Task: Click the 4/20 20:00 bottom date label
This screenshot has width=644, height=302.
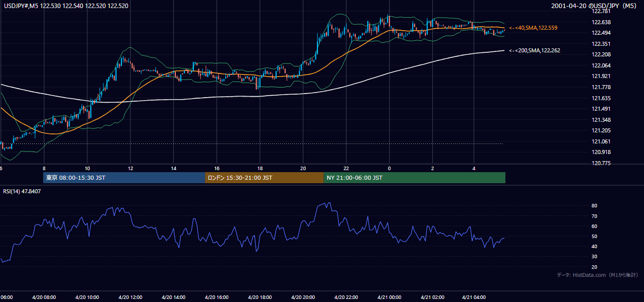Action: coord(303,297)
